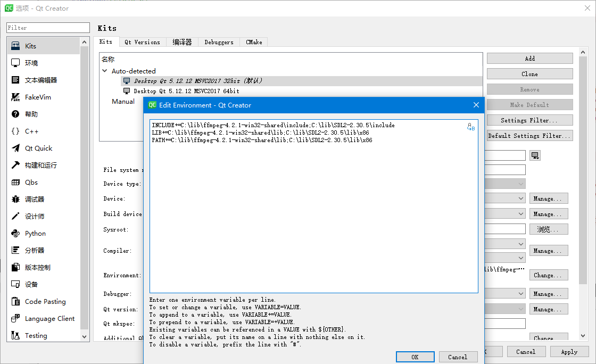Screen dimensions: 596x364
Task: Click Cancel in the options window
Action: (526, 352)
